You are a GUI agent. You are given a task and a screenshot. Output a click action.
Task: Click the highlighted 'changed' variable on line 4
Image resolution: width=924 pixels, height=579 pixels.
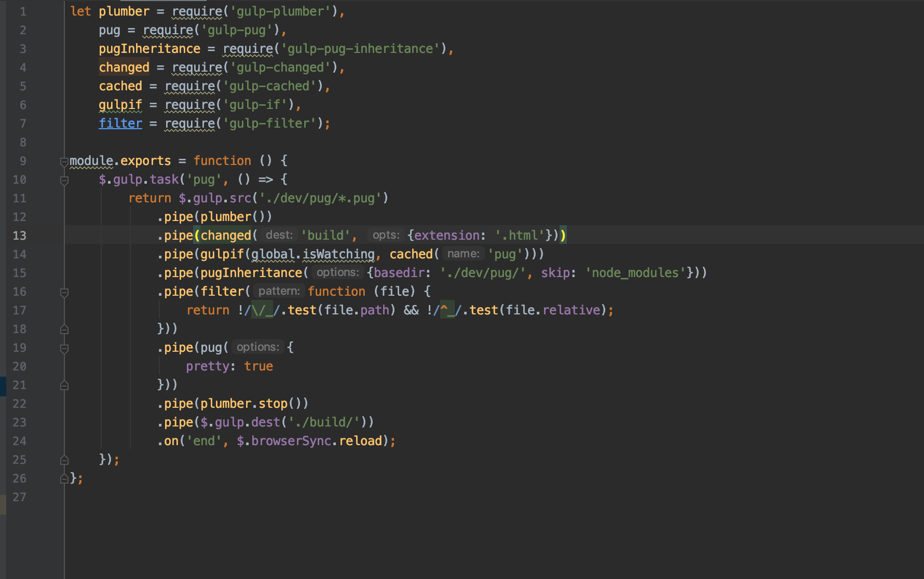coord(124,67)
